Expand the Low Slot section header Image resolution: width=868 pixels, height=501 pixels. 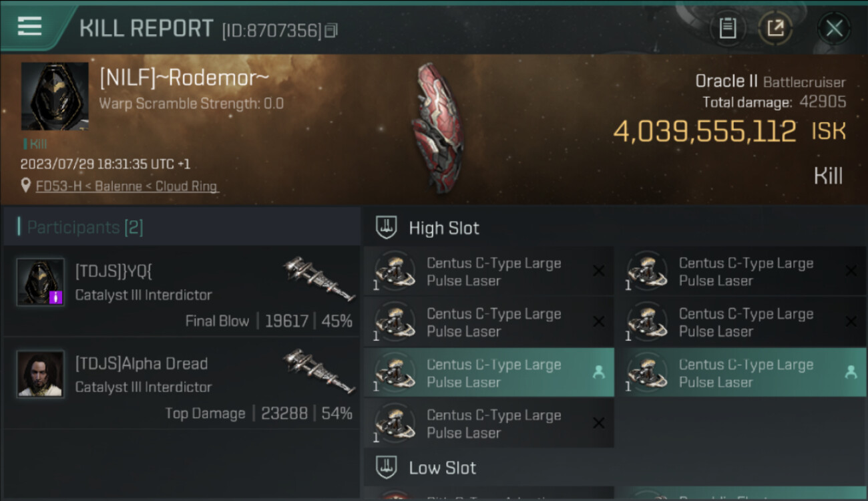coord(442,468)
